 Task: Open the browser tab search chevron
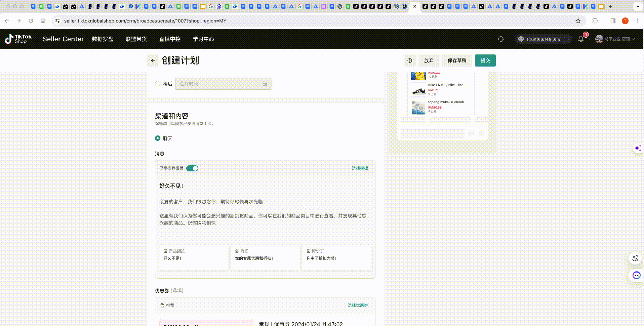pyautogui.click(x=638, y=6)
